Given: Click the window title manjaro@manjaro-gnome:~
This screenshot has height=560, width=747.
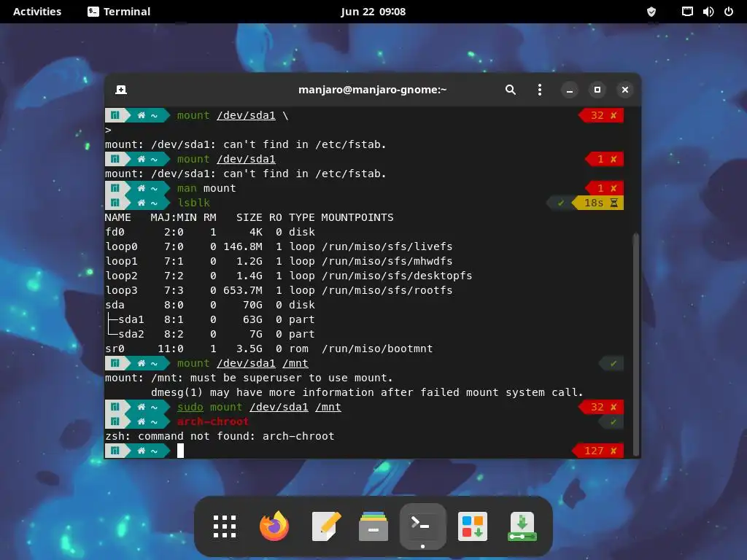Looking at the screenshot, I should tap(373, 90).
